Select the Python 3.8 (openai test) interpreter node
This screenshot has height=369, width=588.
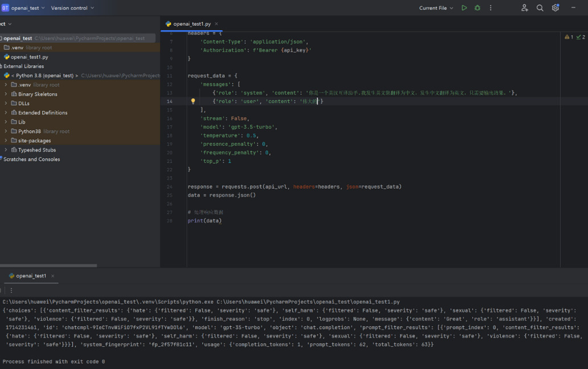click(x=80, y=75)
